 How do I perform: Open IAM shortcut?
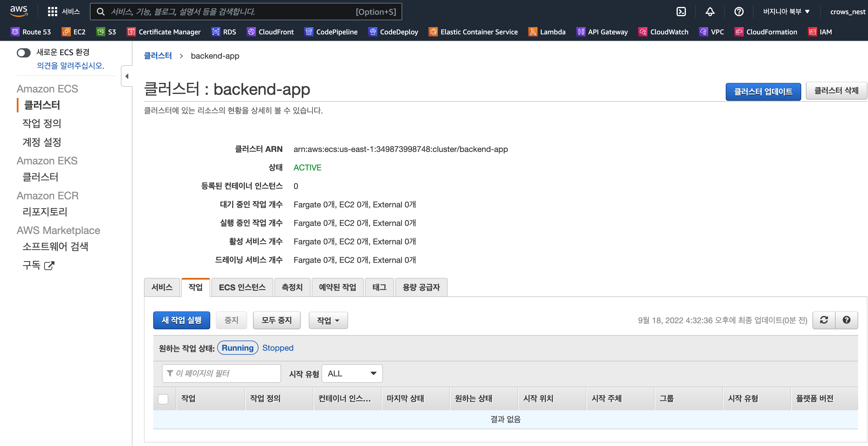pos(820,32)
